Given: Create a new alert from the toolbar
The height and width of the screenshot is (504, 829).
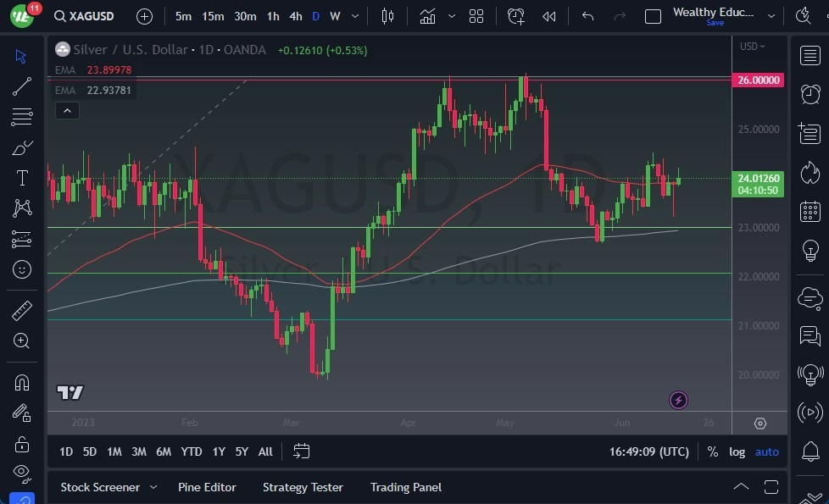Looking at the screenshot, I should pos(516,16).
